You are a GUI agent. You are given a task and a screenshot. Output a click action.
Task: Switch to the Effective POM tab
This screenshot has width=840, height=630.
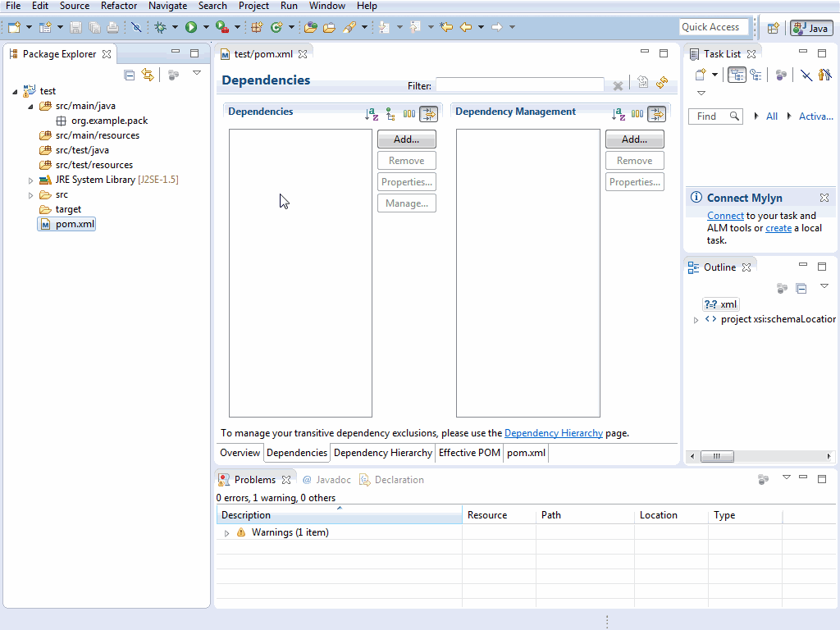pyautogui.click(x=469, y=453)
